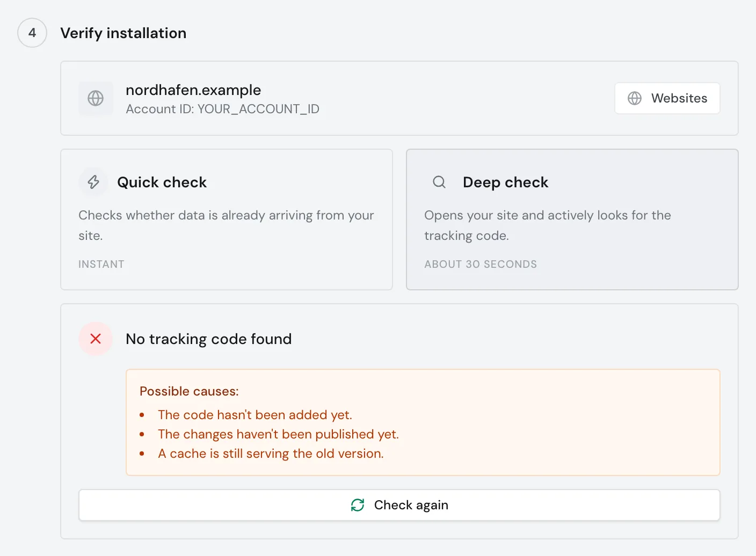Click the "Verify installation" step heading
Image resolution: width=756 pixels, height=556 pixels.
click(123, 33)
